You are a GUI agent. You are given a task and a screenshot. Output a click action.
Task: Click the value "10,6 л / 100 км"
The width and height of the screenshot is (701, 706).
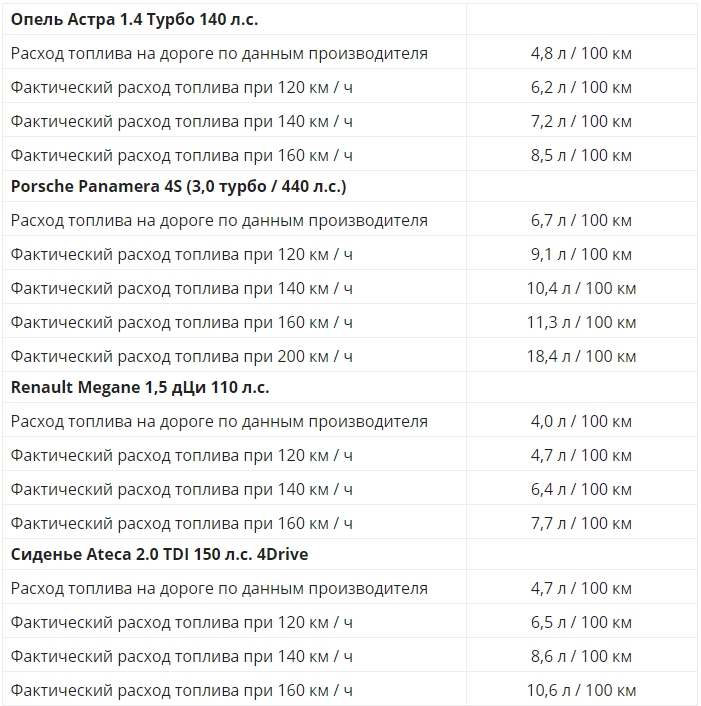[x=581, y=690]
